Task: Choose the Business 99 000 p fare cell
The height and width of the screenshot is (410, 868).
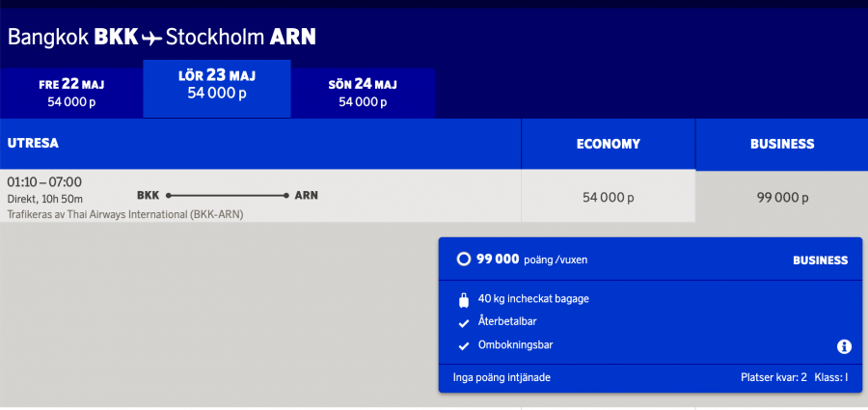Action: [781, 197]
